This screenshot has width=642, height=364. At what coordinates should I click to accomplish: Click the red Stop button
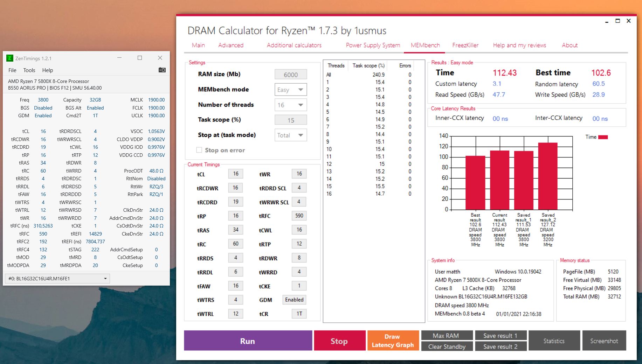pyautogui.click(x=340, y=341)
